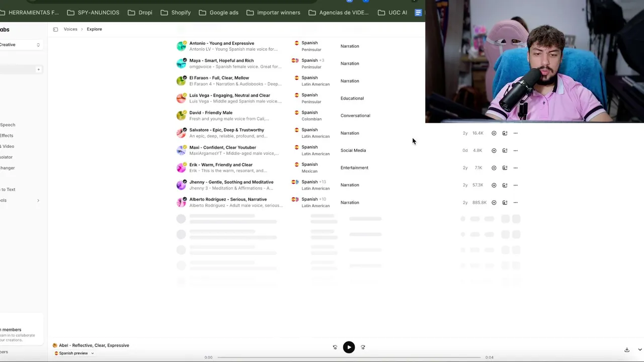This screenshot has width=644, height=362.
Task: Open the three-dot menu on Jhenny row
Action: click(x=515, y=185)
